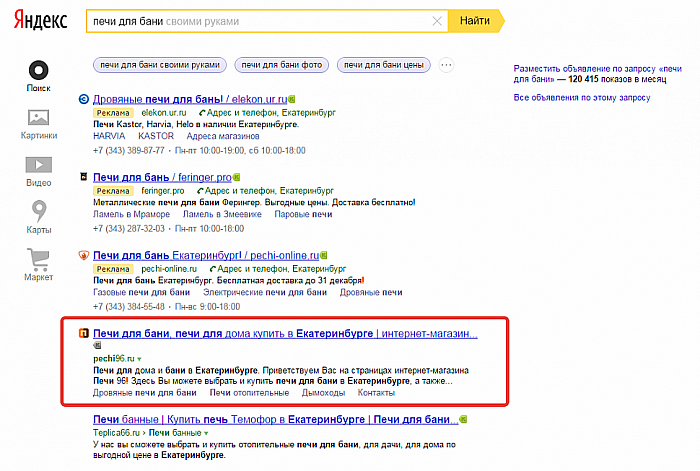Open 'Все объявления по этому запросу' link
The height and width of the screenshot is (471, 700).
582,98
